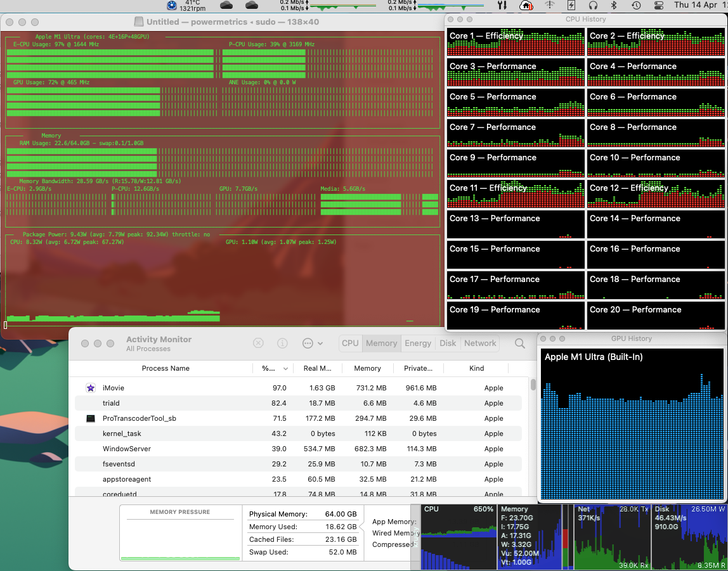Open the process Inspect info button
The width and height of the screenshot is (728, 571).
click(282, 343)
